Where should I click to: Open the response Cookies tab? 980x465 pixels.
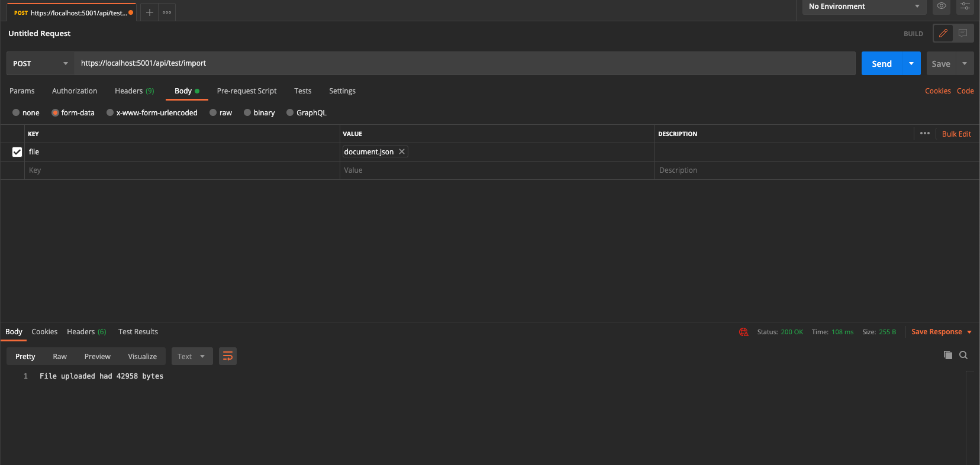tap(44, 331)
